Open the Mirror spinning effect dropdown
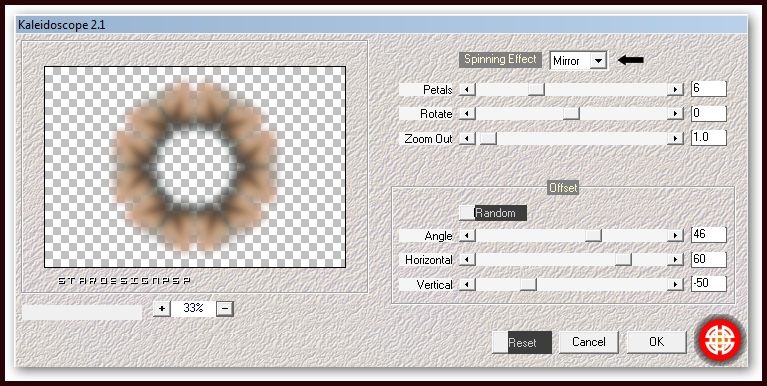This screenshot has height=386, width=767. (x=598, y=61)
